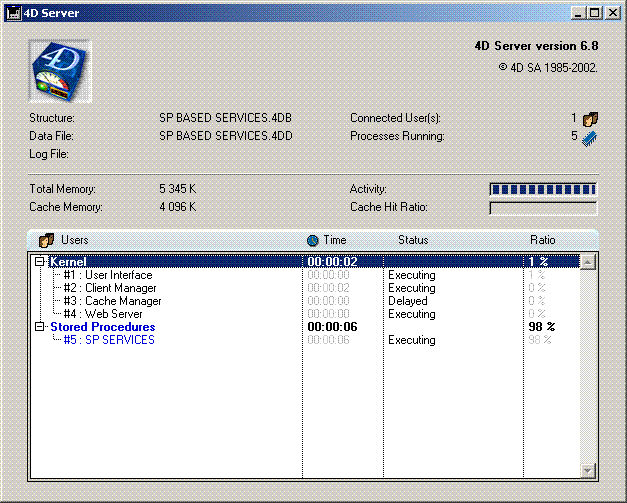
Task: Click the Status column header
Action: click(x=413, y=240)
